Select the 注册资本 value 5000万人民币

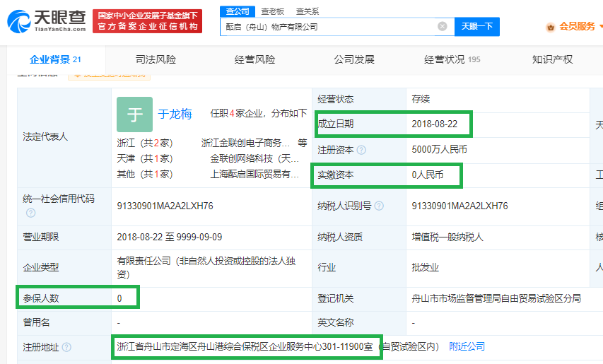(x=439, y=150)
